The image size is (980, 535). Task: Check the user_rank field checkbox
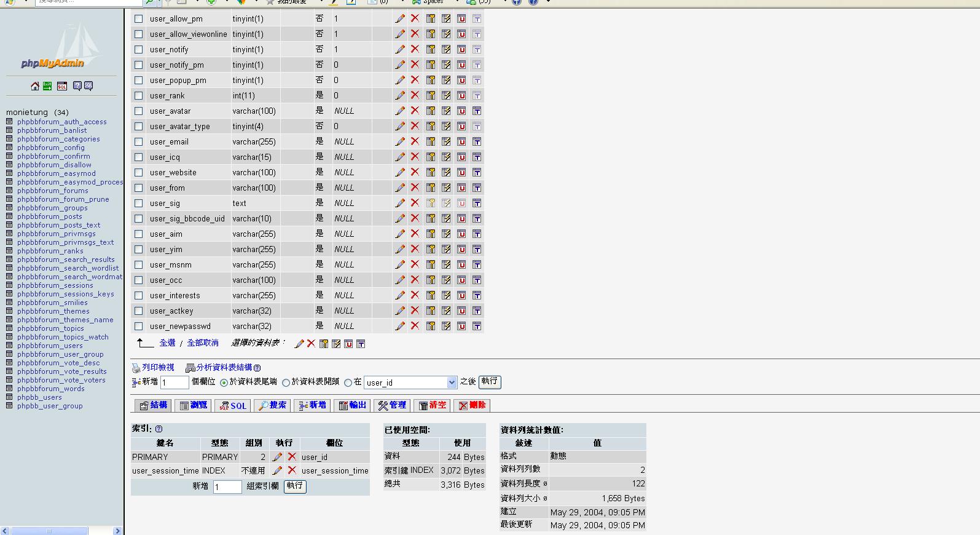tap(139, 95)
